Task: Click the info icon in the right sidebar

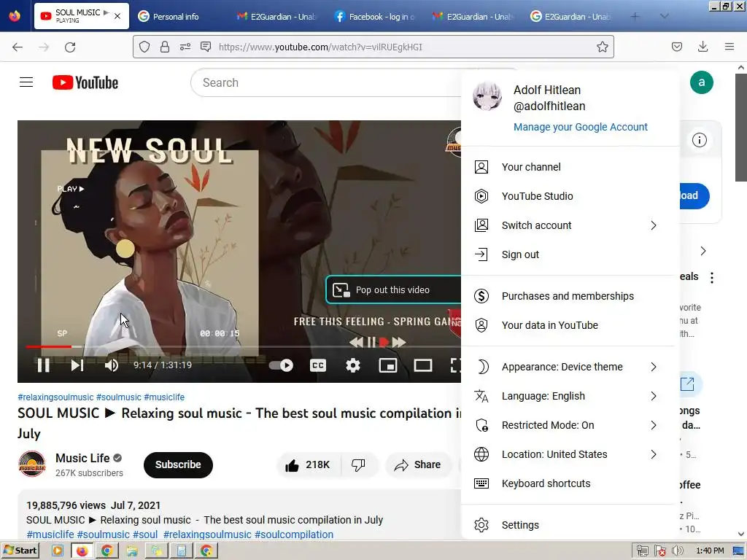Action: tap(700, 140)
